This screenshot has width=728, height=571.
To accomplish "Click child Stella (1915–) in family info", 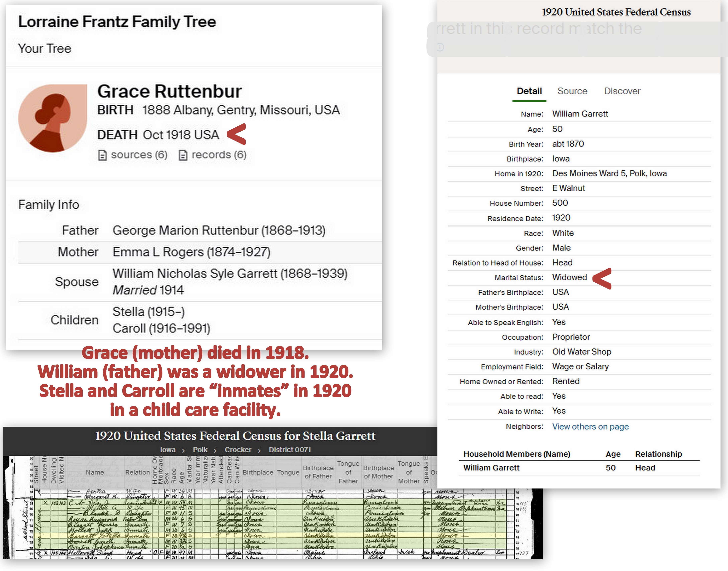I will (x=148, y=312).
